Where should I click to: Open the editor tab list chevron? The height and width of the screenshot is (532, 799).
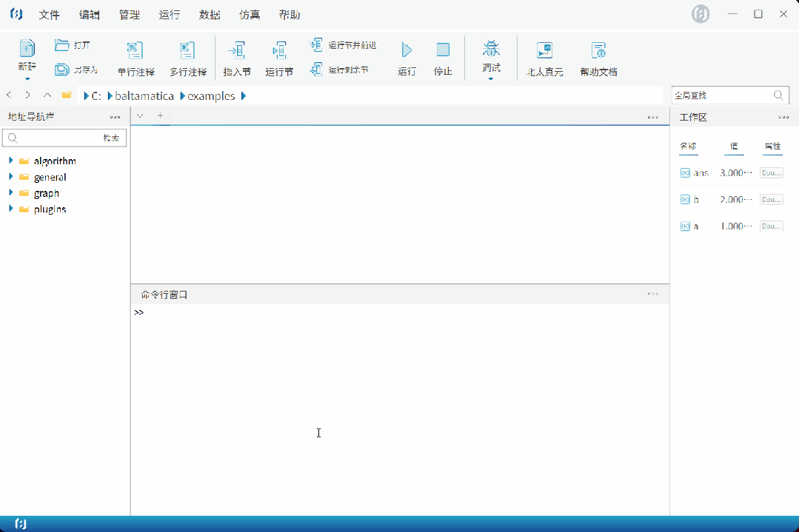tap(140, 116)
